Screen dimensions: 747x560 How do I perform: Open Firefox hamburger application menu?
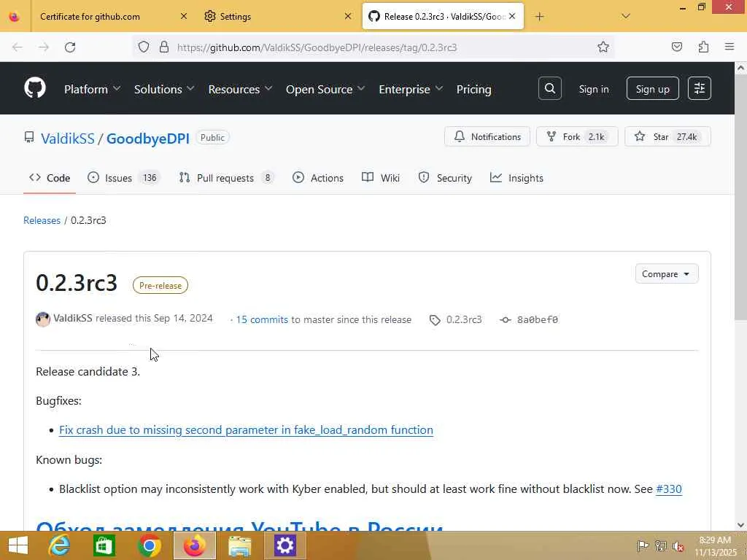click(729, 47)
